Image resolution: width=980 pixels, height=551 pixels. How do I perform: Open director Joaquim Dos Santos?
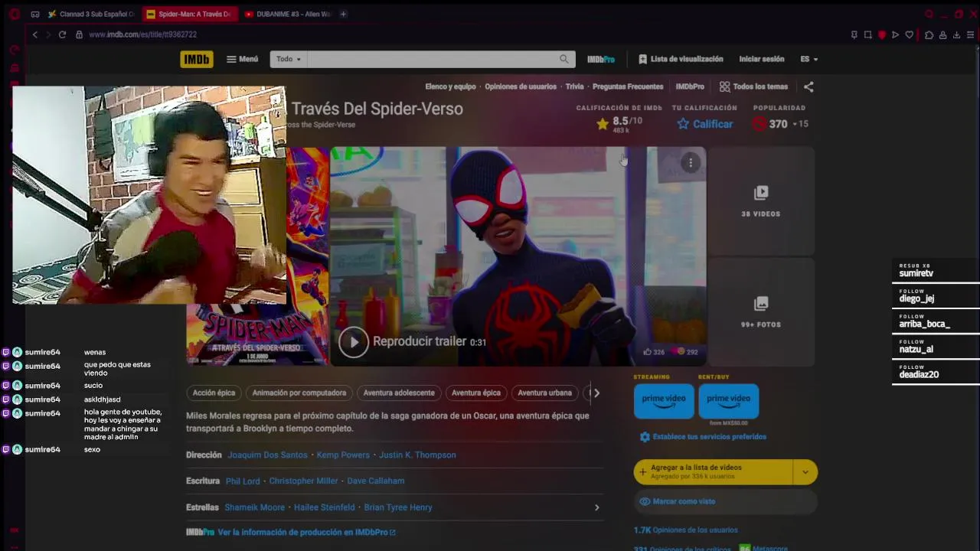tap(267, 455)
